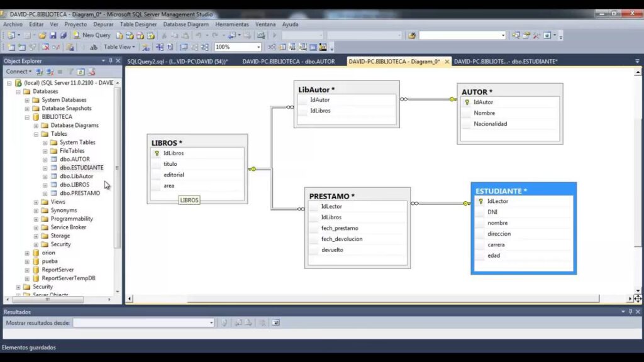644x362 pixels.
Task: Switch to the SQLQuery2.sql tab
Action: click(x=176, y=62)
